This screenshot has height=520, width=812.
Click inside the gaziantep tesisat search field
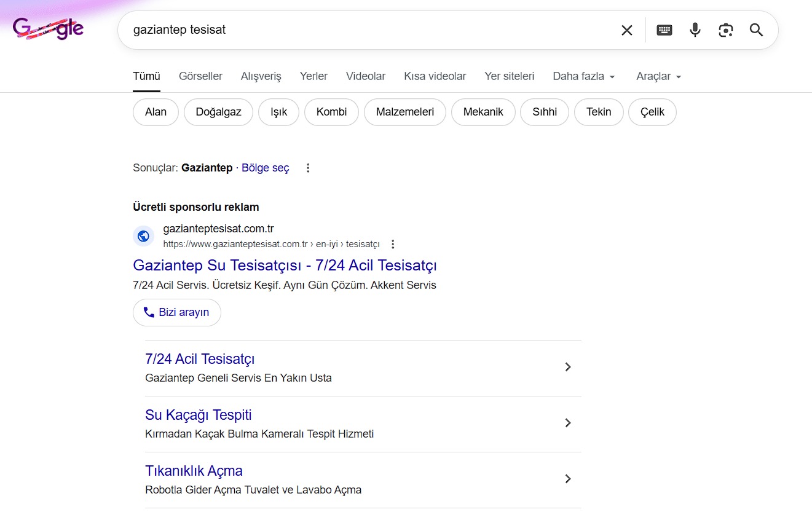[369, 30]
